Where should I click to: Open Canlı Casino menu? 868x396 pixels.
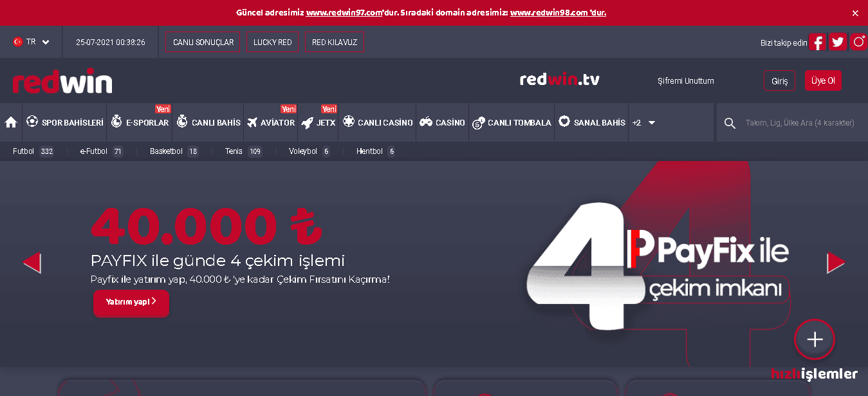pos(378,122)
